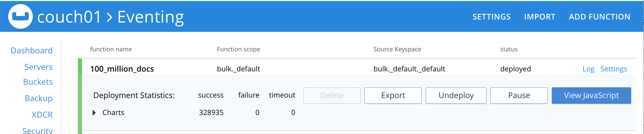The image size is (644, 134).
Task: Open the Security sidebar page
Action: click(x=38, y=130)
